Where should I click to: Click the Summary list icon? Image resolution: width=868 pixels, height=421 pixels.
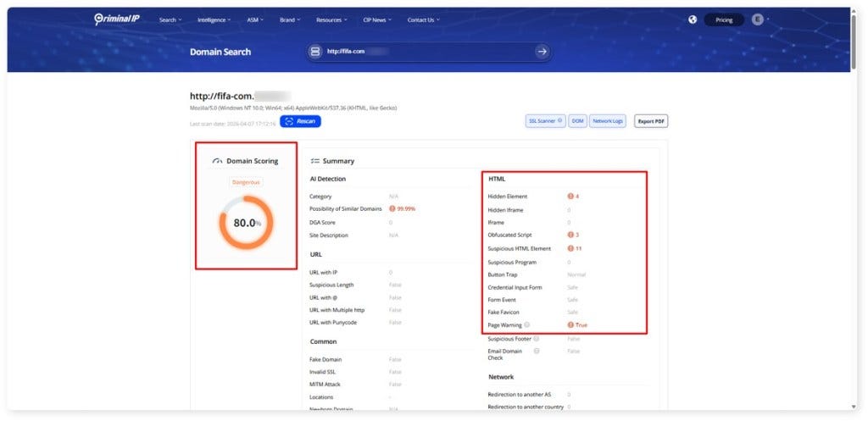(315, 161)
